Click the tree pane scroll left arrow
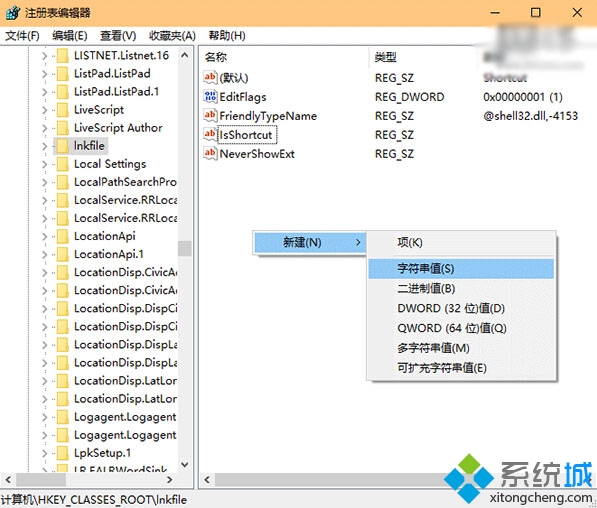This screenshot has width=597, height=508. pos(8,480)
